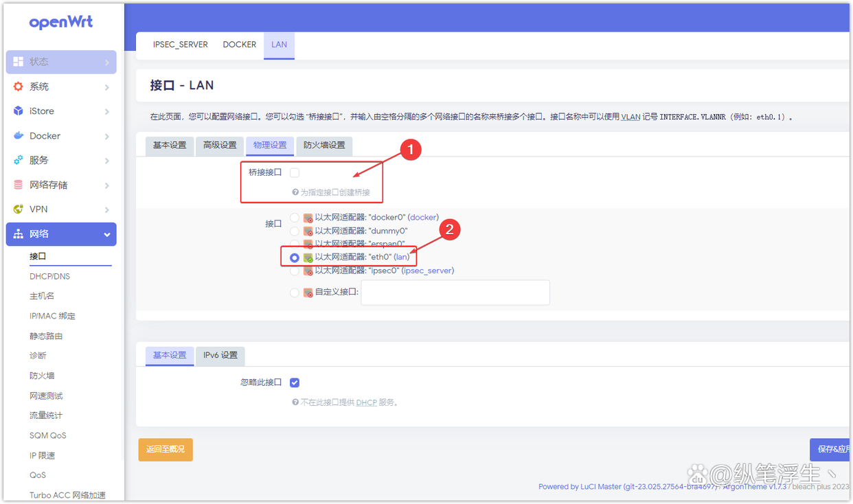
Task: Enable the 桥接接口 bridge checkbox
Action: point(294,172)
